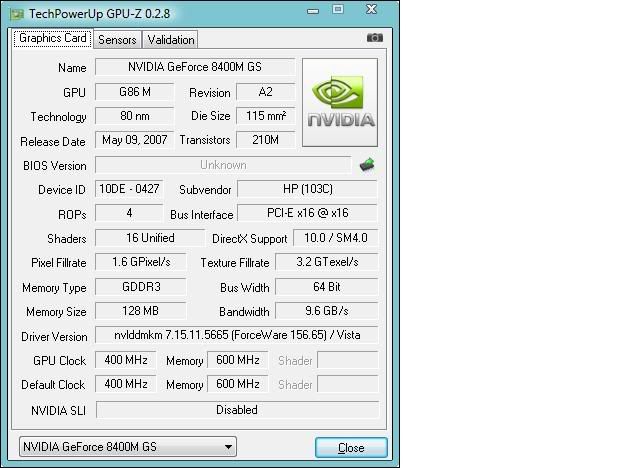Click the Bandwidth field 9.6 GB/s
Screen dimensions: 640x468
coord(327,311)
